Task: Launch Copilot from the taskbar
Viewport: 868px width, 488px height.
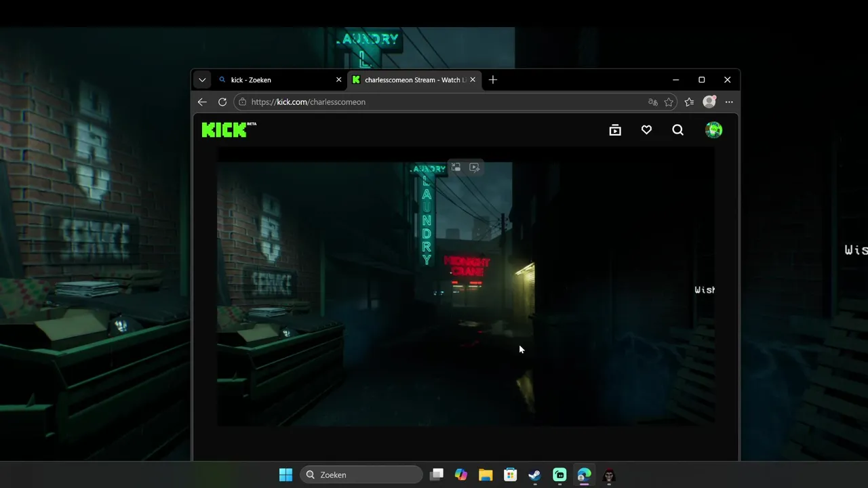Action: click(461, 474)
